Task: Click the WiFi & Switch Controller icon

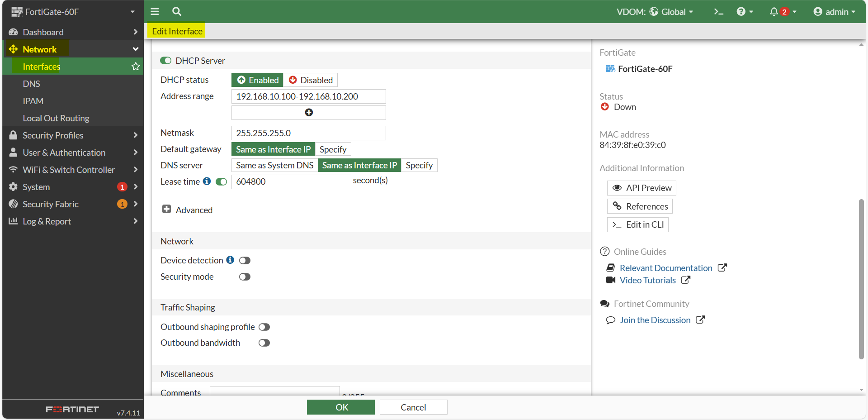Action: [x=13, y=170]
